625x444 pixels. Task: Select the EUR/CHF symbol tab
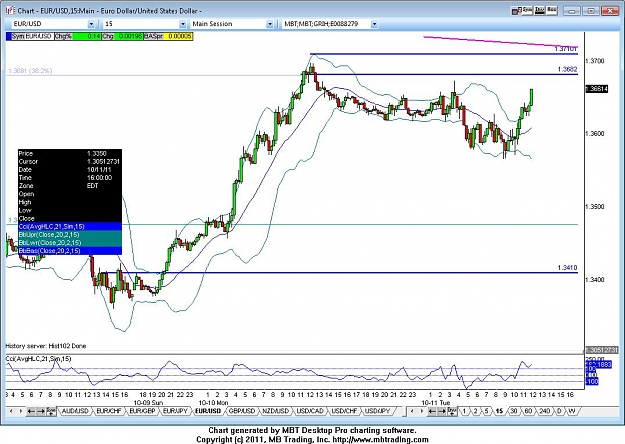tap(109, 411)
